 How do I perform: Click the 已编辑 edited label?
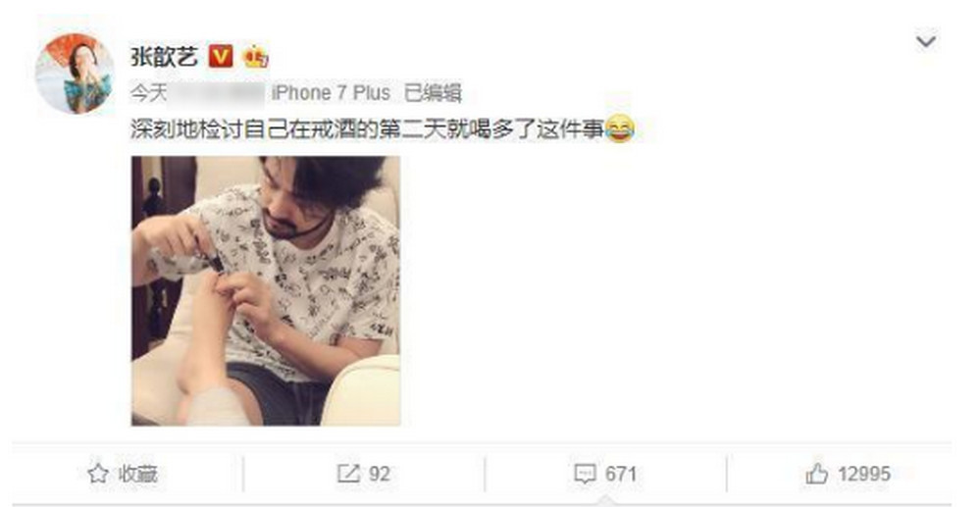pyautogui.click(x=434, y=93)
